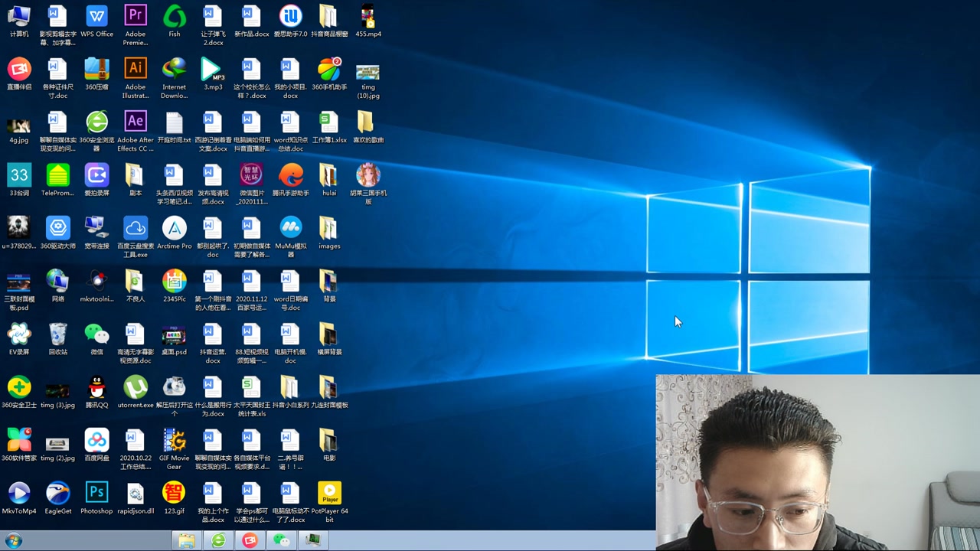
Task: Open 宽带连接 network shortcut
Action: pos(96,233)
